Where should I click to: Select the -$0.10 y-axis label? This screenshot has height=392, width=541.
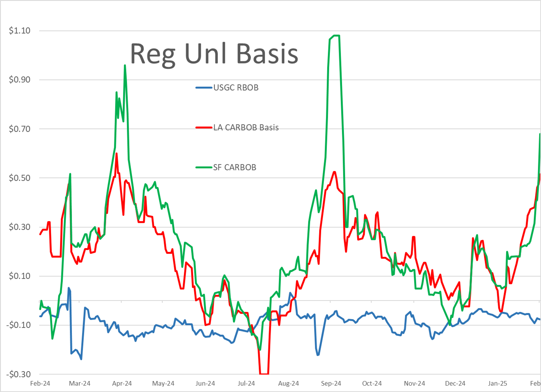(x=18, y=325)
